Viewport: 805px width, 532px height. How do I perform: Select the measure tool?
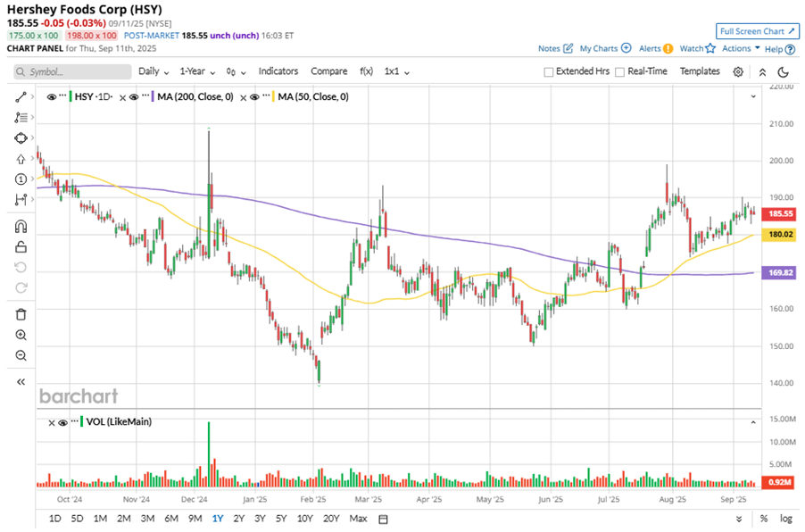click(x=21, y=200)
